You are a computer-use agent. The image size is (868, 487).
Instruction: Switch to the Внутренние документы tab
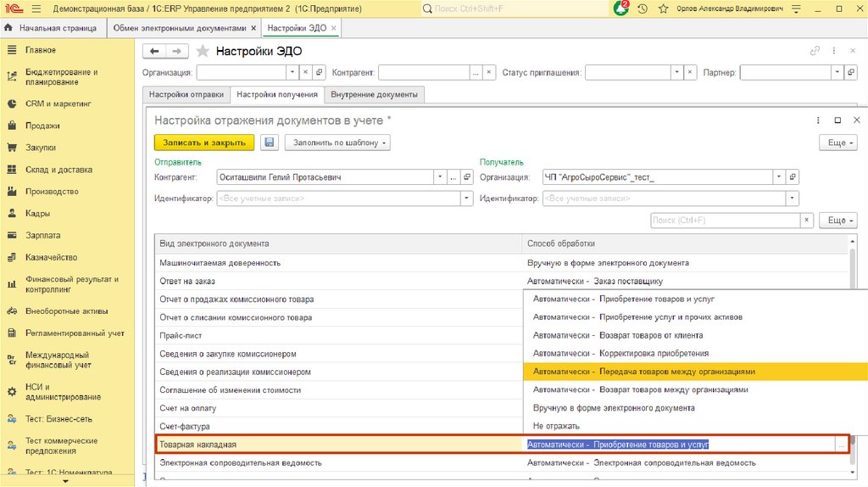(x=374, y=94)
